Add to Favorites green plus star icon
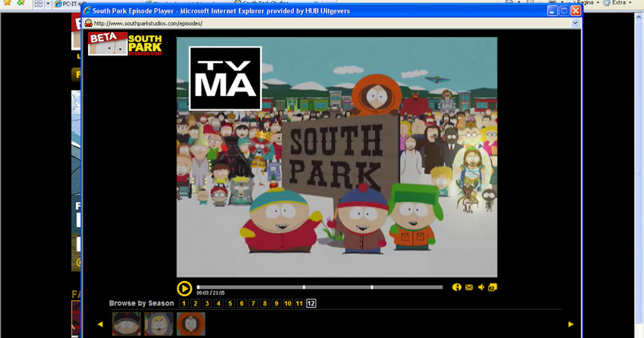The width and height of the screenshot is (644, 338). (x=21, y=3)
